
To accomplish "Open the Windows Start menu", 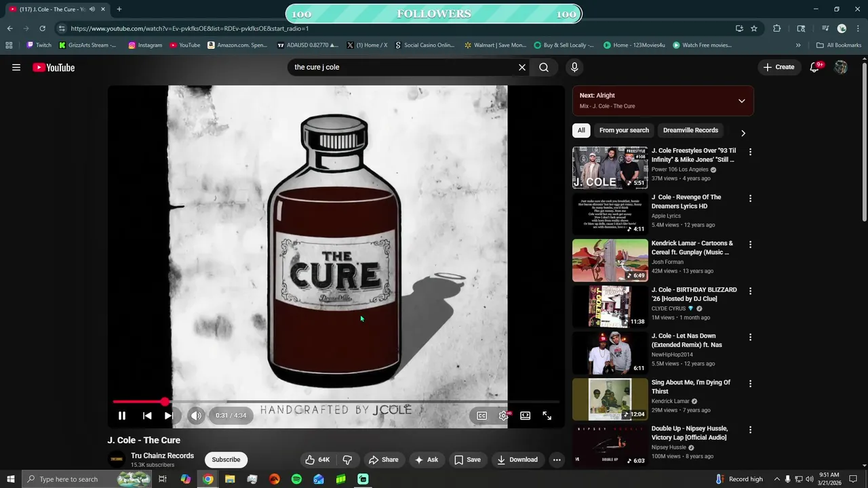I will (11, 479).
